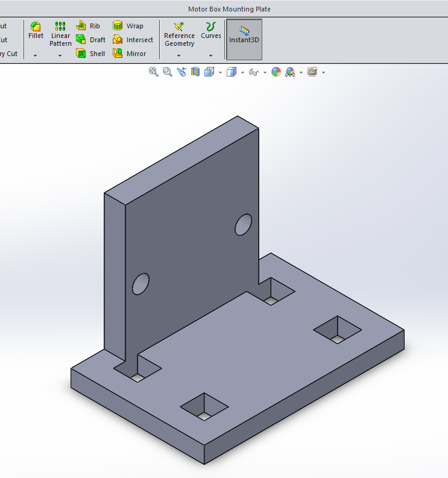Expand the Display Style dropdown arrow

(x=242, y=72)
